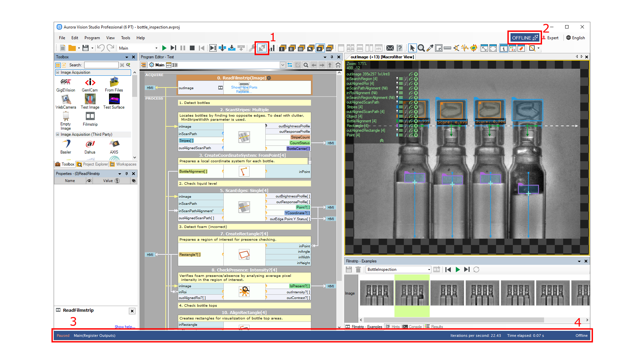Open the profile waveform tool
Image resolution: width=644 pixels, height=362 pixels.
(465, 48)
